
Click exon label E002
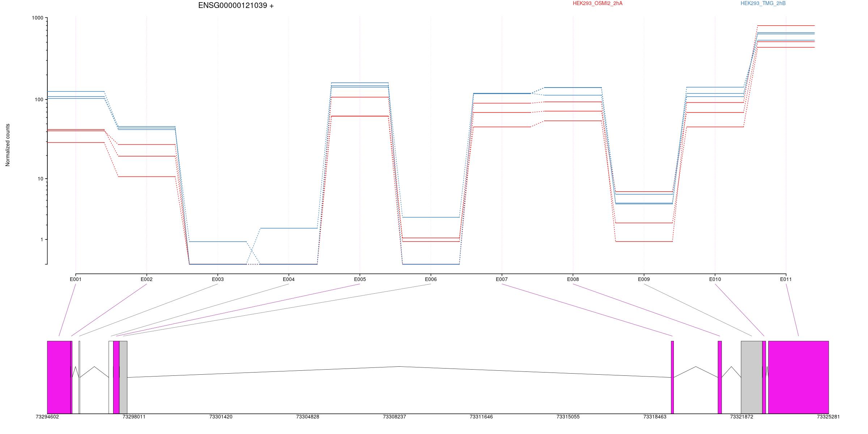click(146, 279)
